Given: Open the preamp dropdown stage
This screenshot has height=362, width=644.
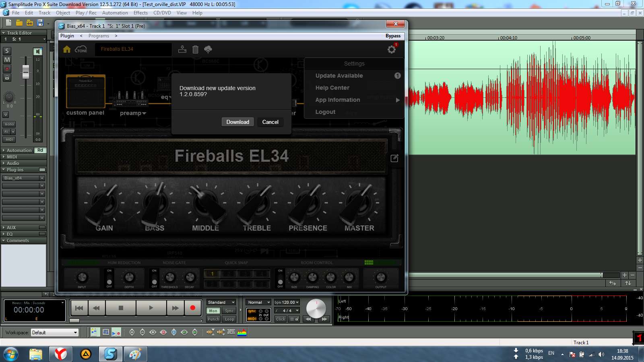Looking at the screenshot, I should coord(133,113).
